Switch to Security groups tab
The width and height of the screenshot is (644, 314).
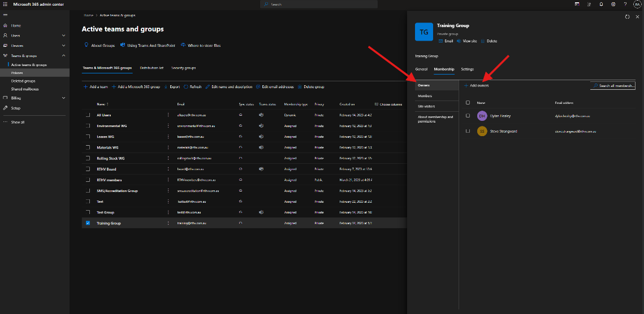click(x=184, y=68)
